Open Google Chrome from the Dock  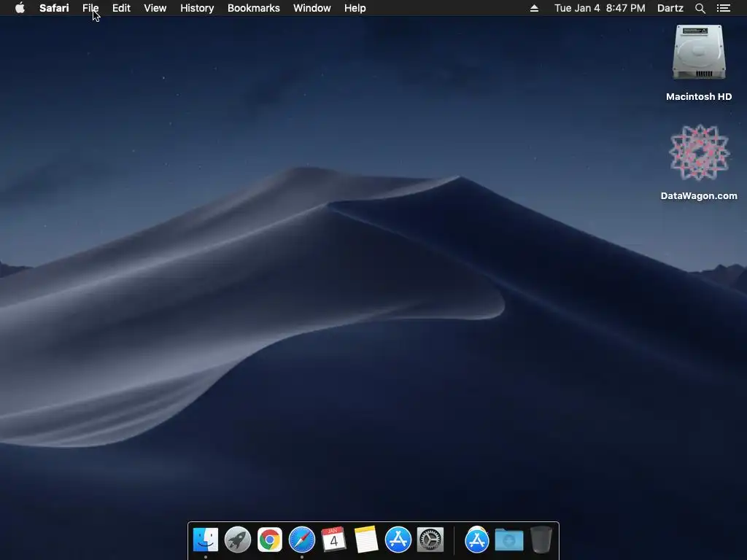270,540
